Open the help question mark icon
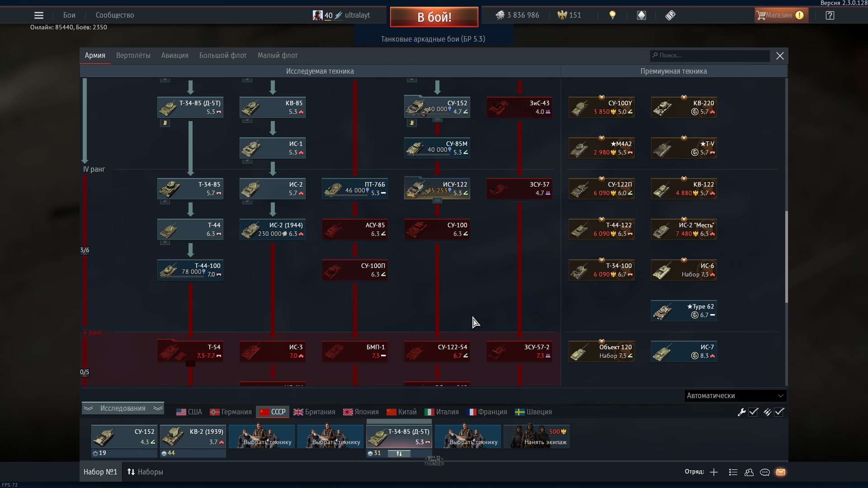This screenshot has height=488, width=868. 830,15
